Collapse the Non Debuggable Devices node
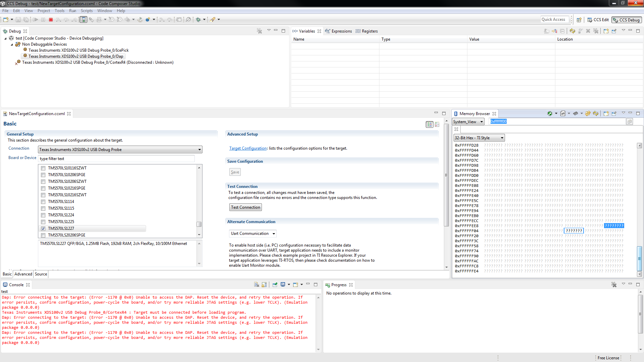 pyautogui.click(x=12, y=45)
